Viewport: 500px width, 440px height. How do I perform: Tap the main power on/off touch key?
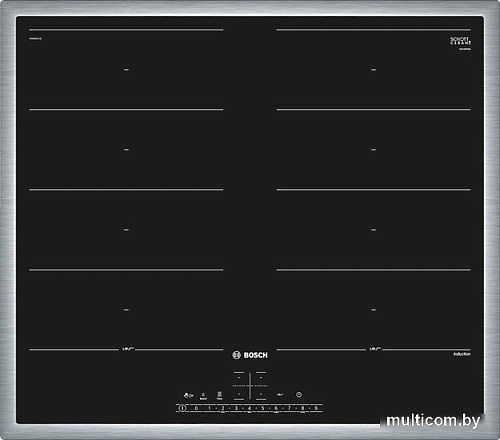[x=182, y=408]
